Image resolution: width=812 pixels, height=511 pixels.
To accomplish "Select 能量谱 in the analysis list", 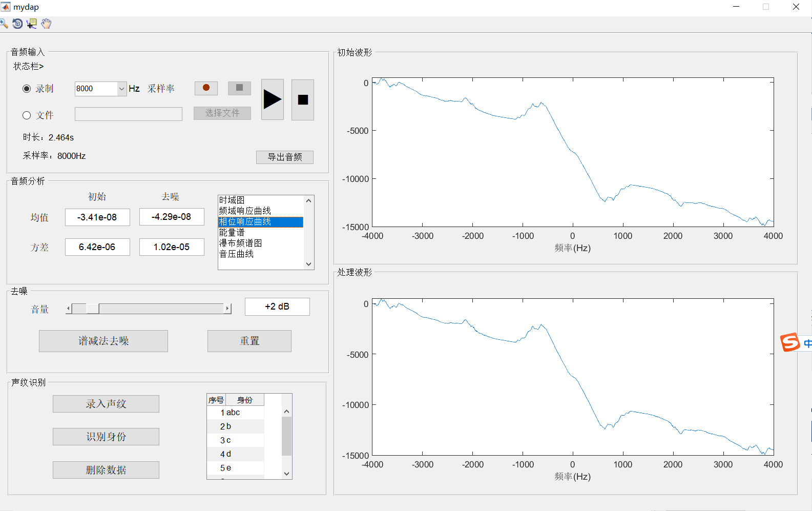I will tap(261, 232).
